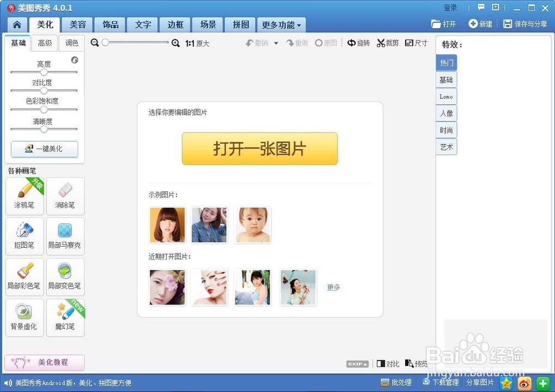Image resolution: width=555 pixels, height=392 pixels.
Task: Open the 高级 advanced adjustments tab
Action: point(45,43)
